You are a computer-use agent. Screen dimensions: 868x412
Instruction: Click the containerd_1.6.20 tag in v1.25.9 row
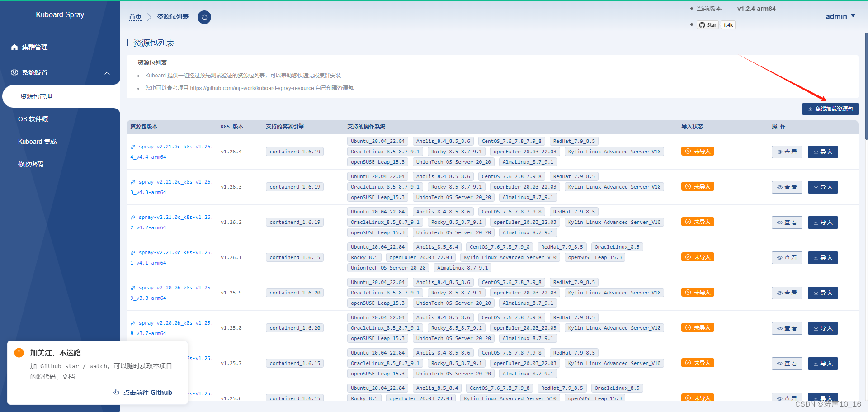[295, 293]
